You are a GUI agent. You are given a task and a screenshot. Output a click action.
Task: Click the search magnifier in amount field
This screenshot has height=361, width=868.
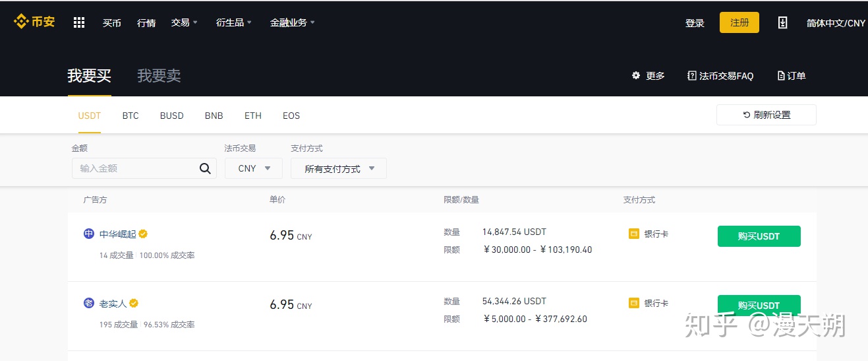coord(205,168)
